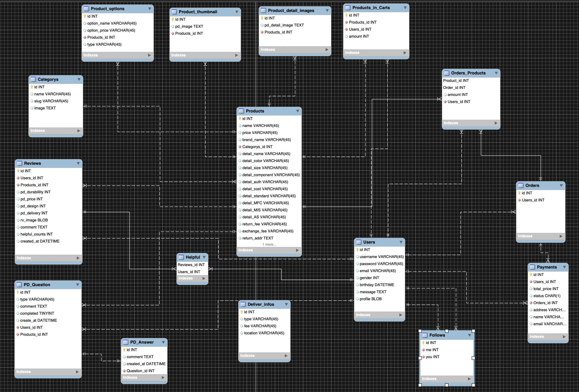This screenshot has height=392, width=579.
Task: Click the Products table icon
Action: coord(241,111)
